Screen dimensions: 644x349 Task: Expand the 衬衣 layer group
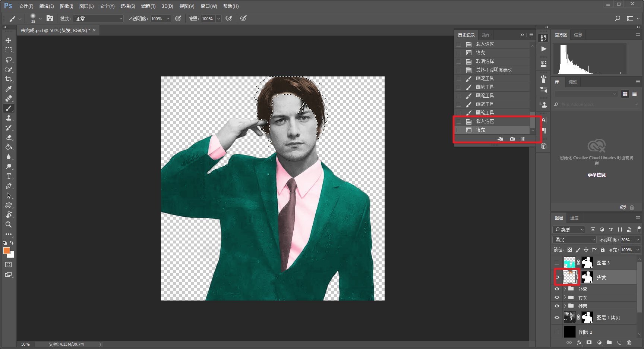(x=565, y=298)
